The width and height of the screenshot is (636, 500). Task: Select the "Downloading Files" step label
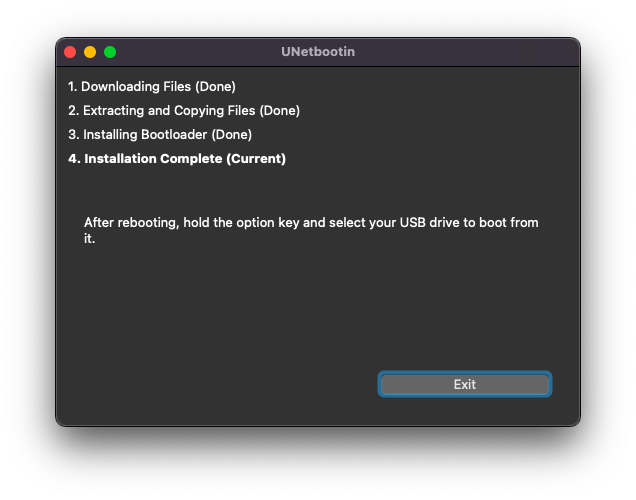[134, 87]
